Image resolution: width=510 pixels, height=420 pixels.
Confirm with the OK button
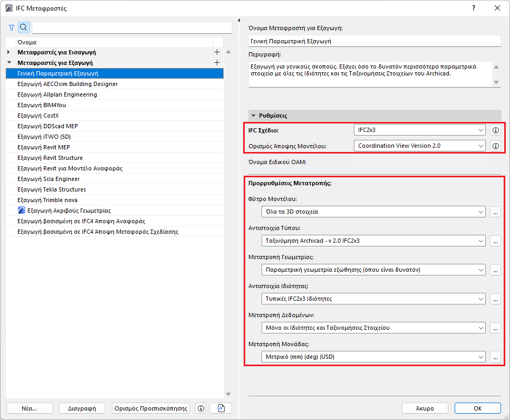pos(477,408)
